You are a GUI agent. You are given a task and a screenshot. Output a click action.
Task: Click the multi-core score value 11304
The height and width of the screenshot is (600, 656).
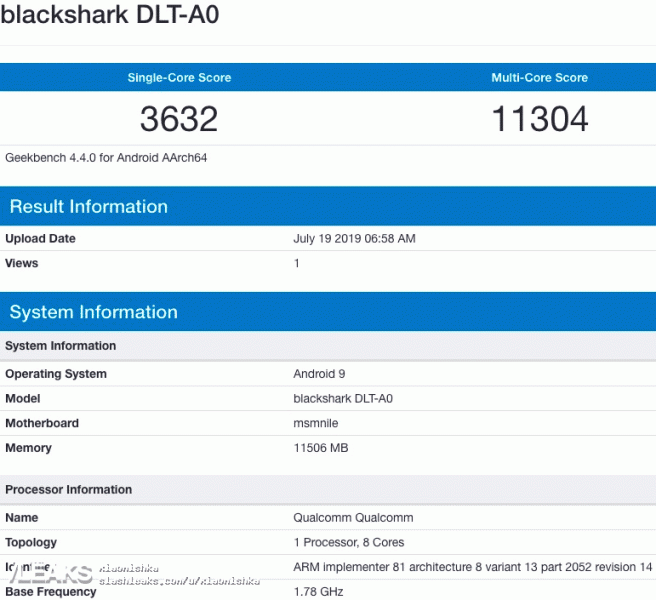539,119
